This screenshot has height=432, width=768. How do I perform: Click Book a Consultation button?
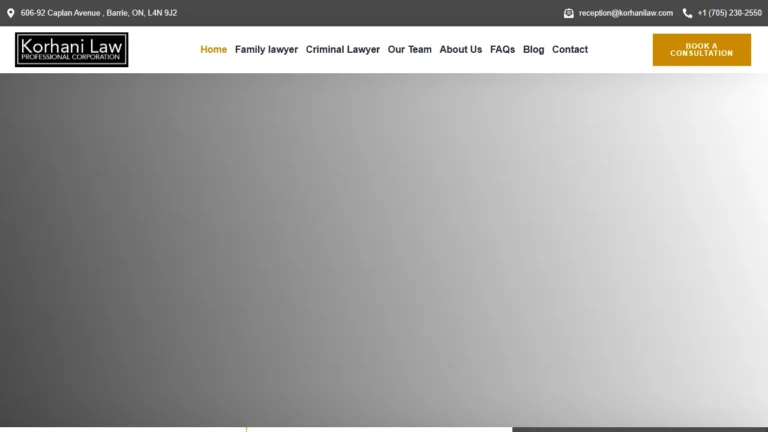[701, 49]
